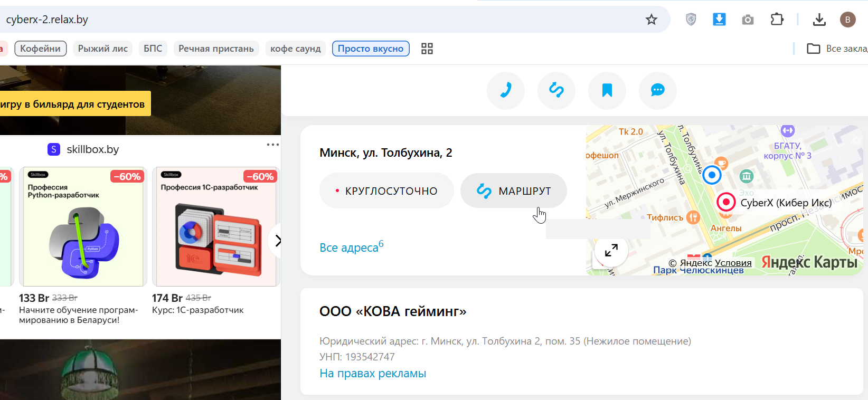Open the 'На правах рекламы' link
This screenshot has width=868, height=400.
coord(373,374)
